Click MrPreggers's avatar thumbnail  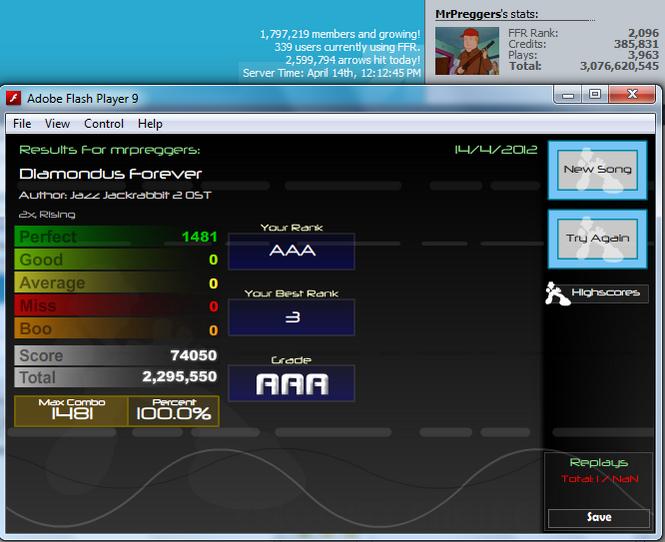(467, 51)
